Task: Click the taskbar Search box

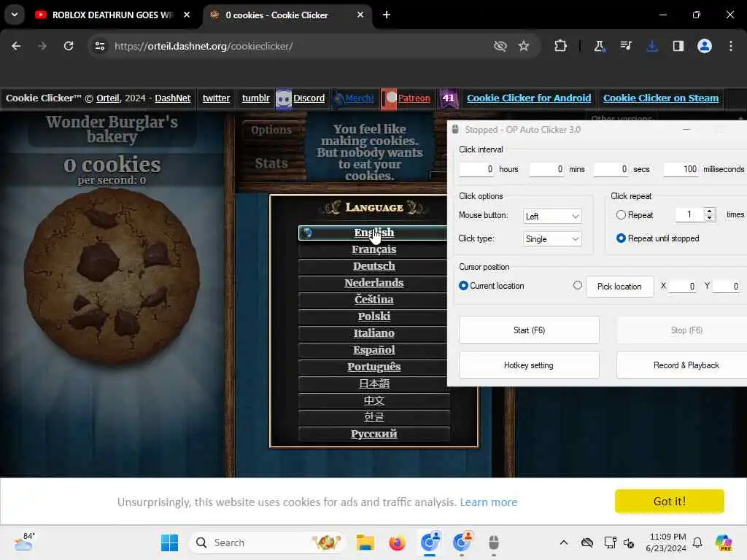Action: [x=268, y=542]
